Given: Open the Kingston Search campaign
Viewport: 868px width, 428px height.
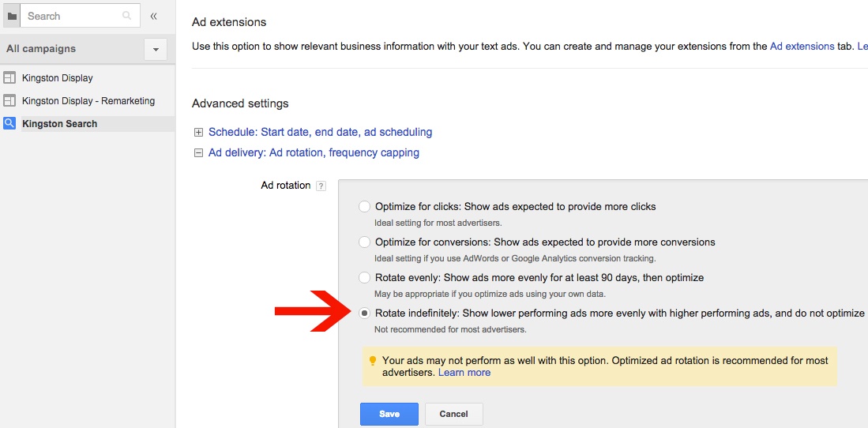Looking at the screenshot, I should click(60, 124).
